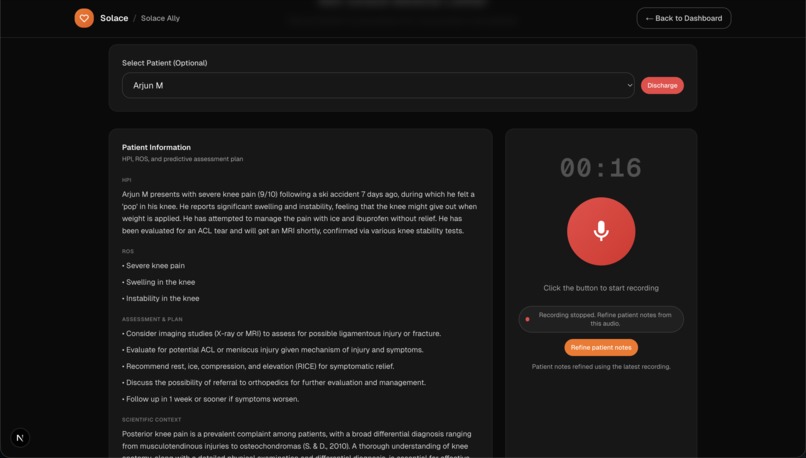Click the orthopedics referral plan item

273,383
